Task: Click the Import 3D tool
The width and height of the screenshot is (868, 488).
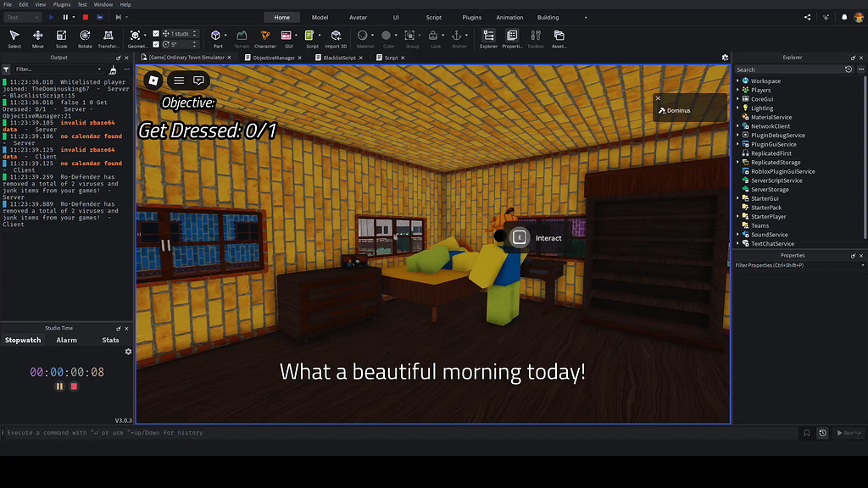Action: [x=336, y=36]
